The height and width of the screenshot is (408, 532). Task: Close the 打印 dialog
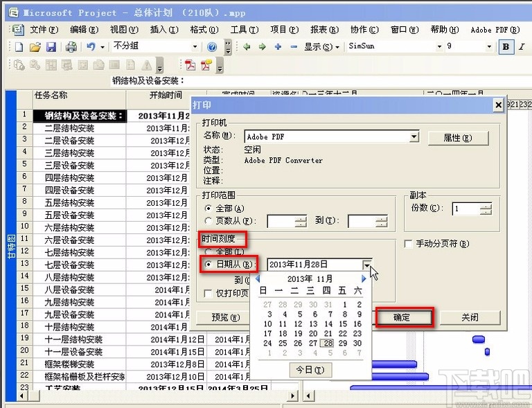[x=498, y=105]
